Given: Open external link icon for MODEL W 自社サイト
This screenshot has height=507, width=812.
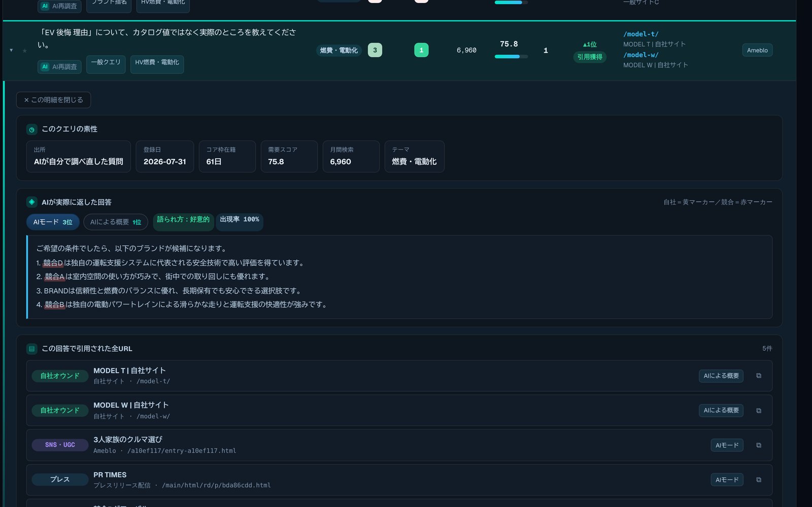Looking at the screenshot, I should click(759, 411).
